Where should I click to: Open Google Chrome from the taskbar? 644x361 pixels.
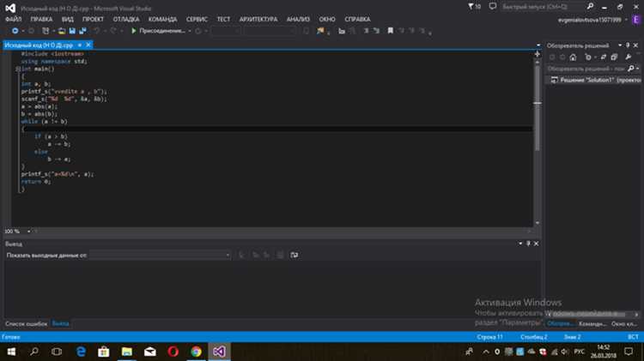(196, 352)
